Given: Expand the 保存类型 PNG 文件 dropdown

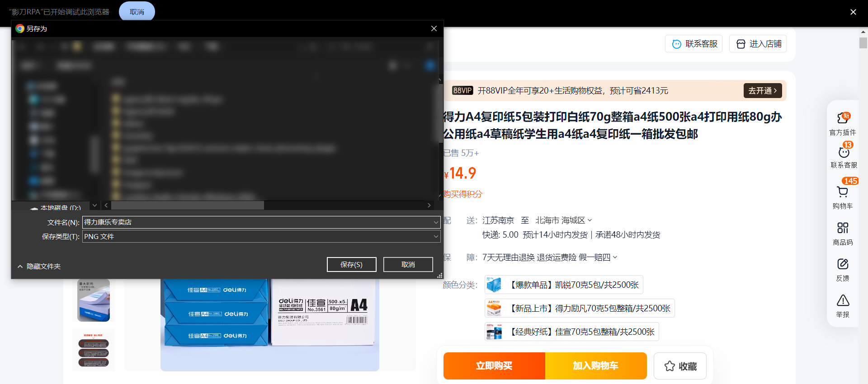Looking at the screenshot, I should [x=261, y=236].
